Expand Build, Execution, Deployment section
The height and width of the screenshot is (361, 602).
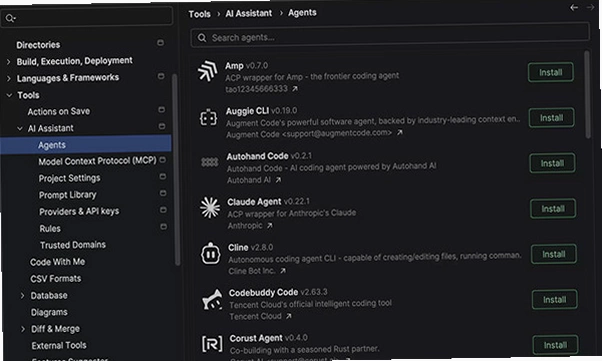pyautogui.click(x=8, y=61)
